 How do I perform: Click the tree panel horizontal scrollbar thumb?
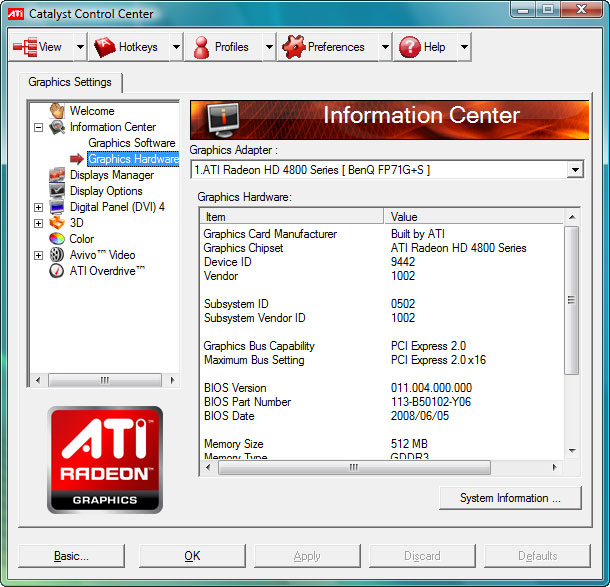pos(105,380)
